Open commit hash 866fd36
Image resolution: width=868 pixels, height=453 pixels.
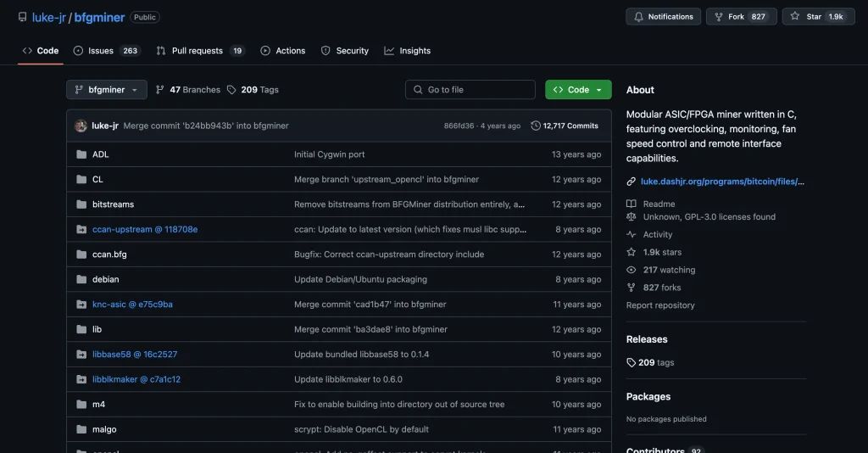(x=459, y=126)
